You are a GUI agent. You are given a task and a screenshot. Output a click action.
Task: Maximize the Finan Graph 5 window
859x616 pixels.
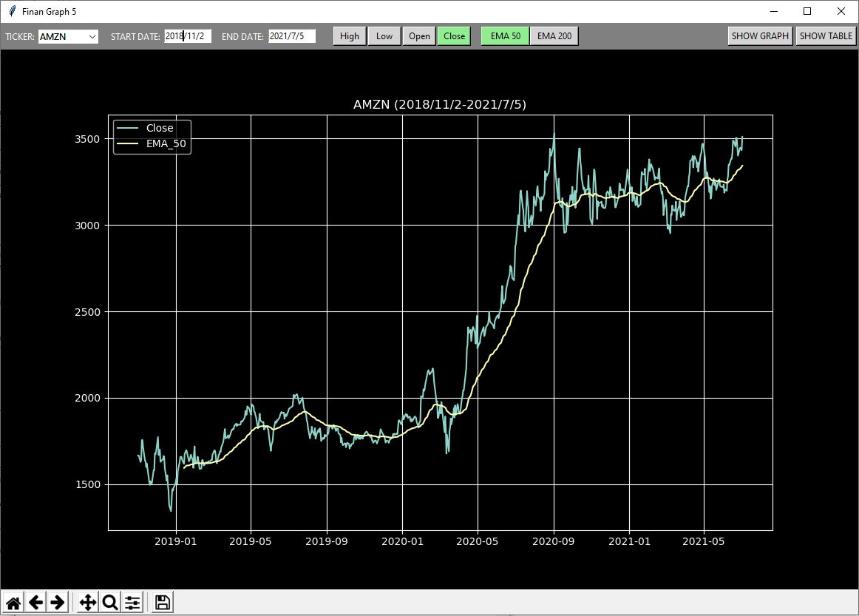point(807,11)
